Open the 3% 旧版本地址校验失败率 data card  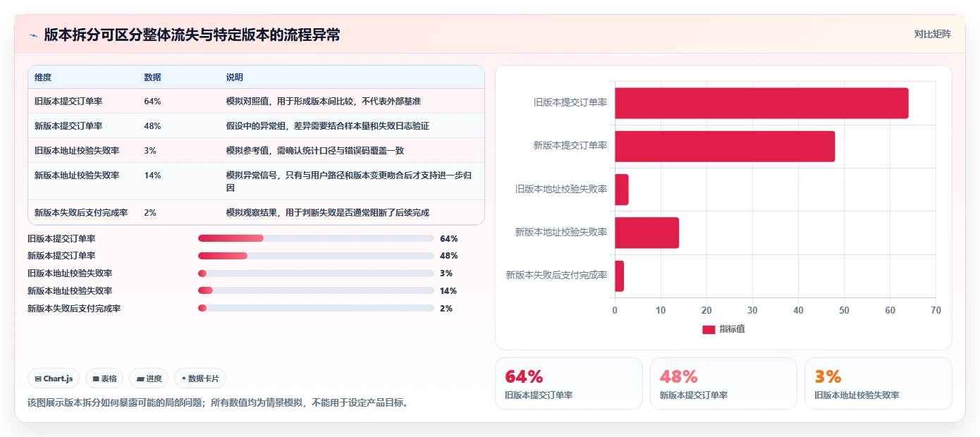(x=878, y=383)
